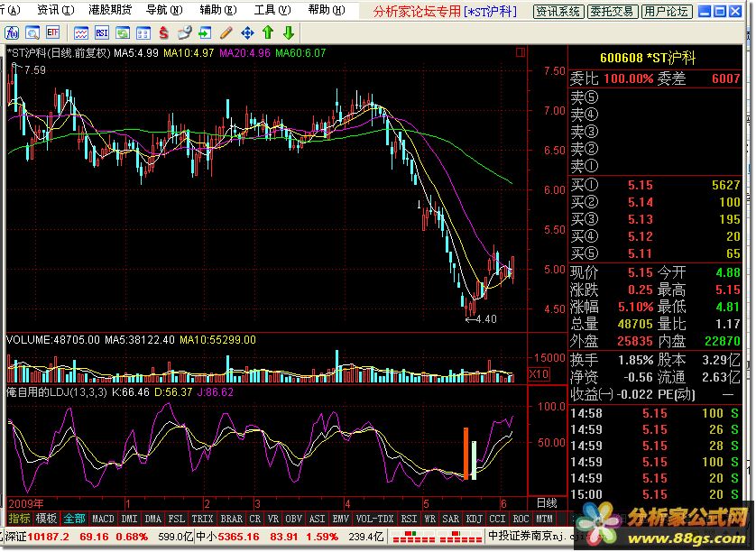Click the stock title 600608 *ST沪科

[x=648, y=59]
